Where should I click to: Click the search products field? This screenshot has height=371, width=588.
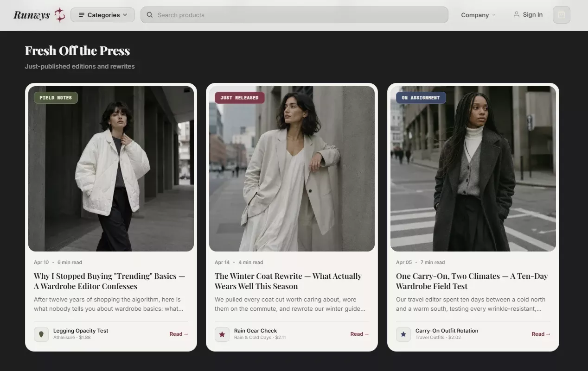click(x=294, y=15)
